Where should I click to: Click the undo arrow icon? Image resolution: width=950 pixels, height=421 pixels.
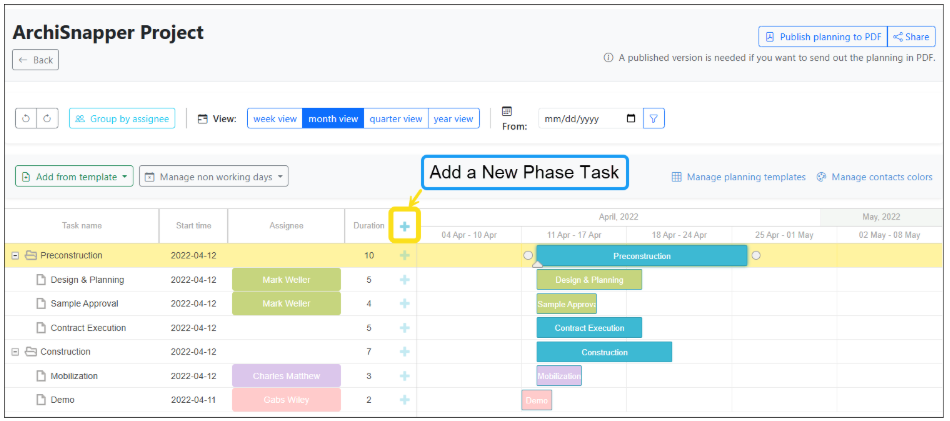(26, 119)
